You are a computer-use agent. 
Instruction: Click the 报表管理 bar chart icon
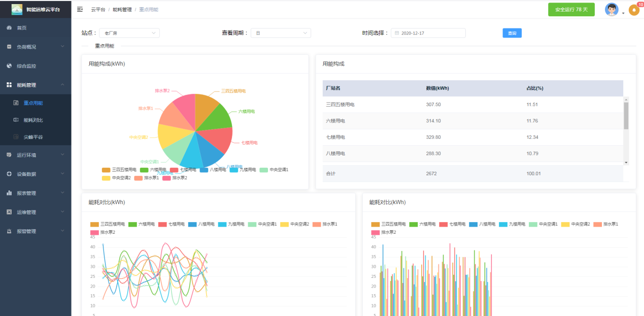click(9, 193)
